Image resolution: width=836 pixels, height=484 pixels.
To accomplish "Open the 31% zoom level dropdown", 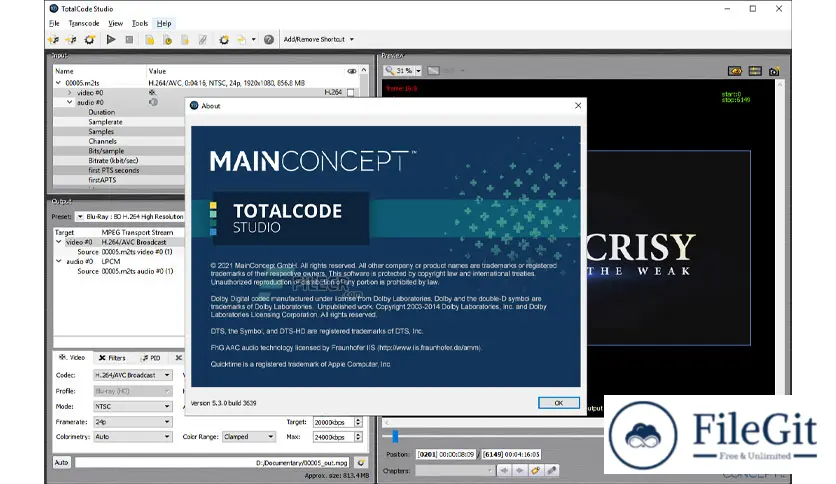I will (x=419, y=70).
